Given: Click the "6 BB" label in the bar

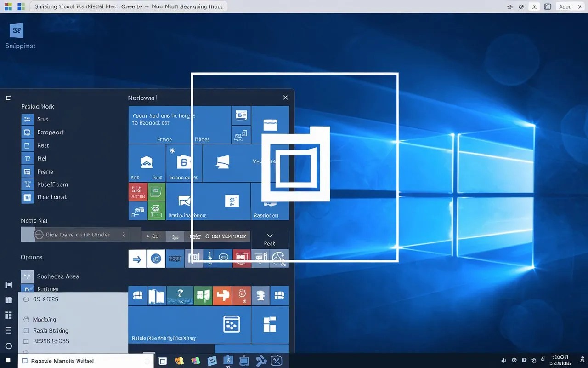Looking at the screenshot, I should click(x=153, y=236).
